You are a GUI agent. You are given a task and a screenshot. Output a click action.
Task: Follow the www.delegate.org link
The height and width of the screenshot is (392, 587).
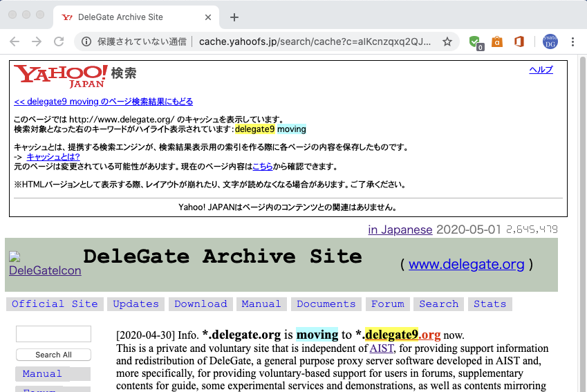pyautogui.click(x=466, y=264)
